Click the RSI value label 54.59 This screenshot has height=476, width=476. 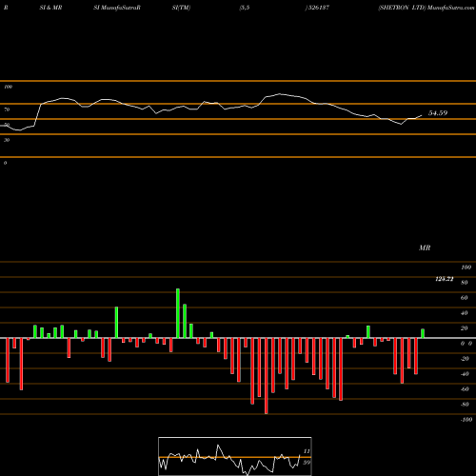point(438,113)
